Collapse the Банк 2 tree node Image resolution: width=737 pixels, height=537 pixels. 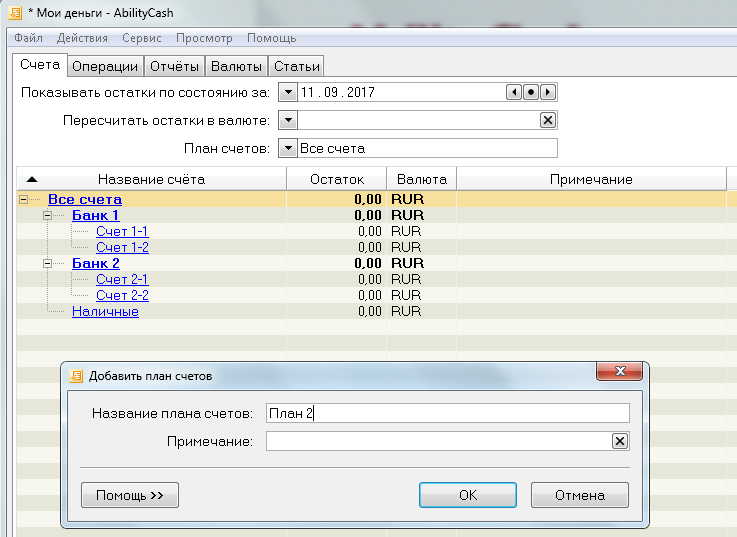(x=47, y=263)
